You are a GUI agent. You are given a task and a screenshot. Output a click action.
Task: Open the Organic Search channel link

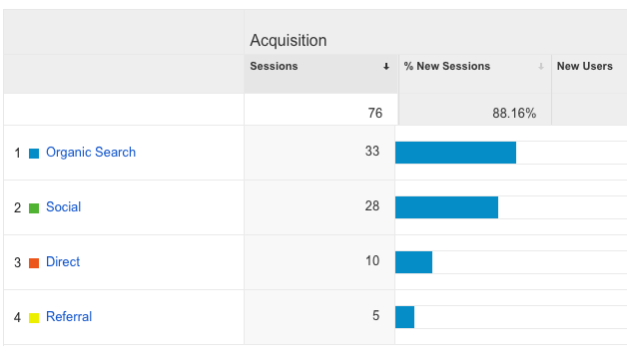click(x=91, y=153)
